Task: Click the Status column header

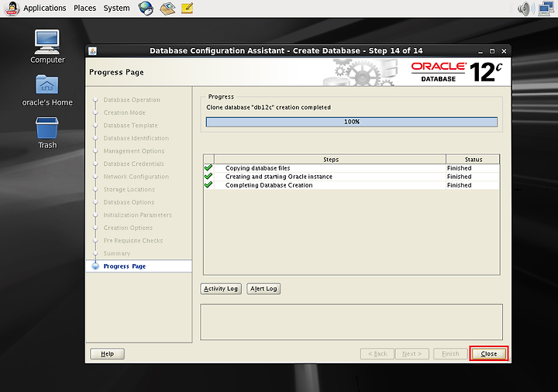Action: [x=473, y=160]
